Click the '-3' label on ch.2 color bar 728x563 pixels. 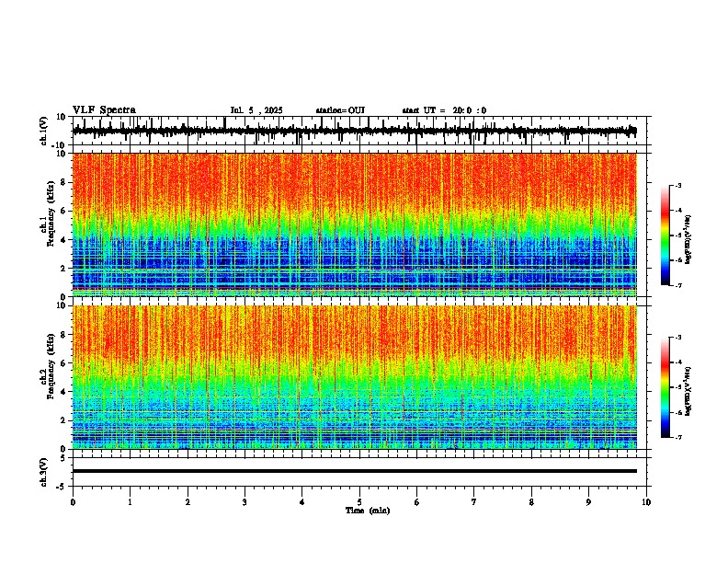(x=677, y=338)
